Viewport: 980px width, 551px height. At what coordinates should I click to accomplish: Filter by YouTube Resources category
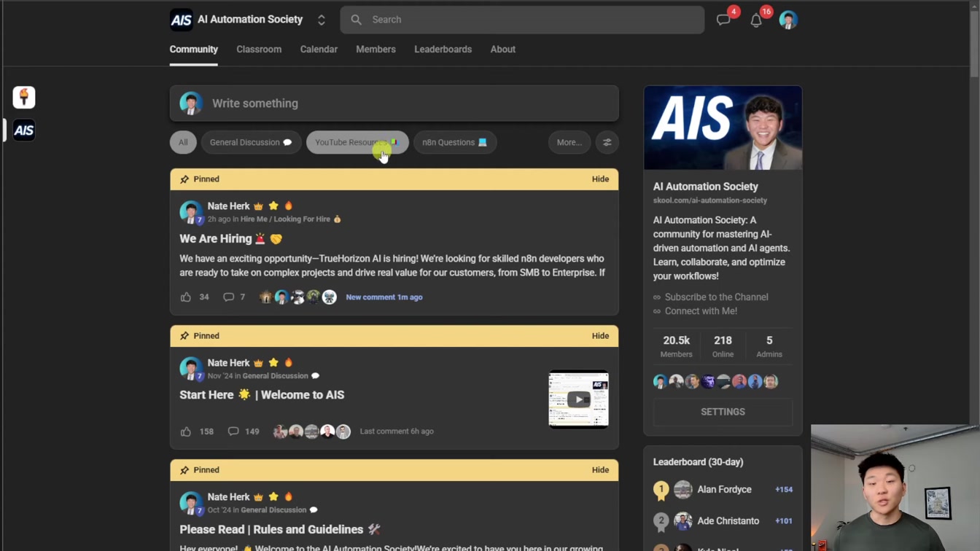pos(357,142)
